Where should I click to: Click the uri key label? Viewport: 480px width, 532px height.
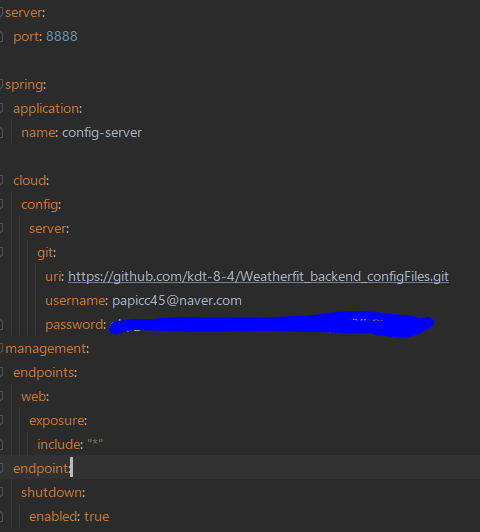(53, 277)
